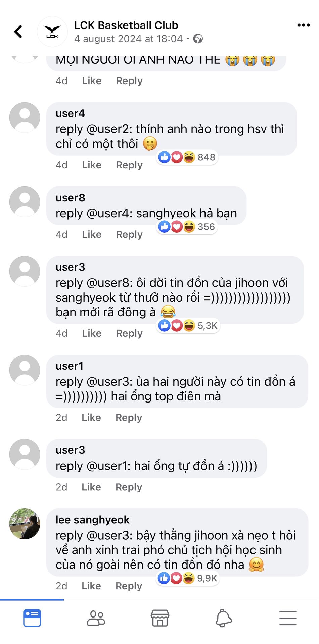The height and width of the screenshot is (644, 319).
Task: Open the friends tab icon
Action: point(96,618)
